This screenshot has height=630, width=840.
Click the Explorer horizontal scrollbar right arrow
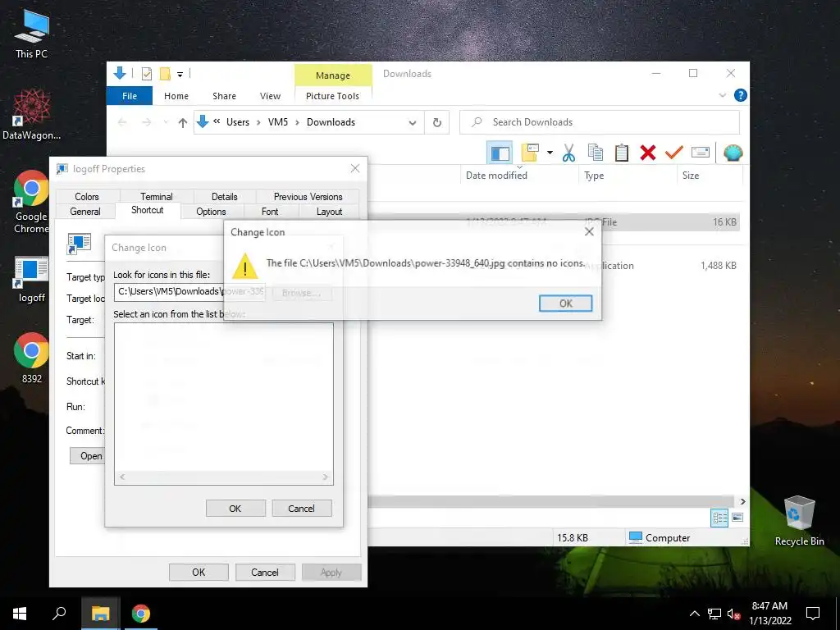[x=742, y=501]
